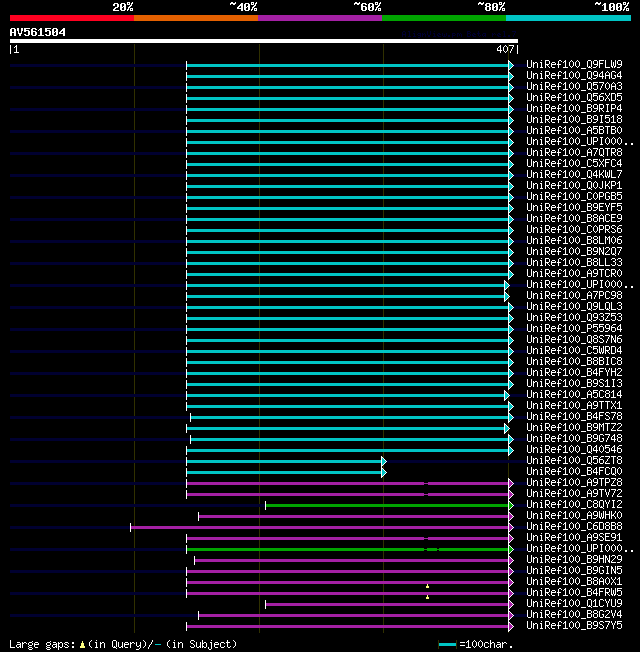The width and height of the screenshot is (640, 652).
Task: Click the AV561504 query name label
Action: 37,32
